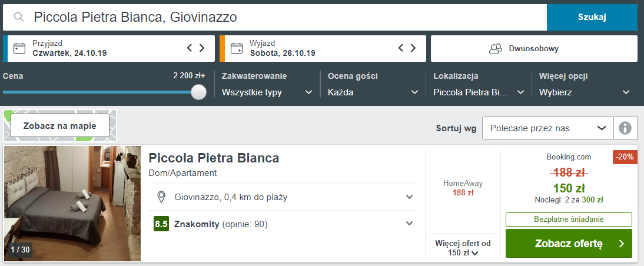This screenshot has width=644, height=266.
Task: Go to previous check-out date arrow
Action: click(x=401, y=48)
